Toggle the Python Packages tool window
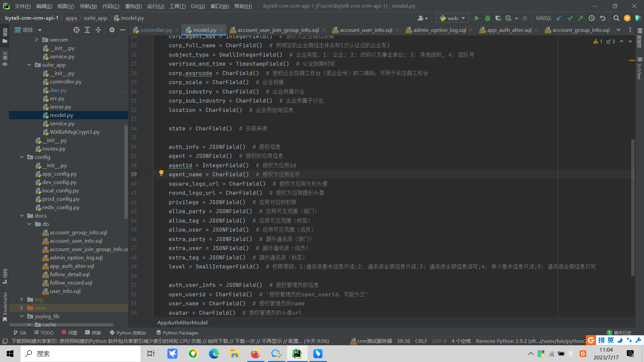This screenshot has width=644, height=362. coord(177,333)
